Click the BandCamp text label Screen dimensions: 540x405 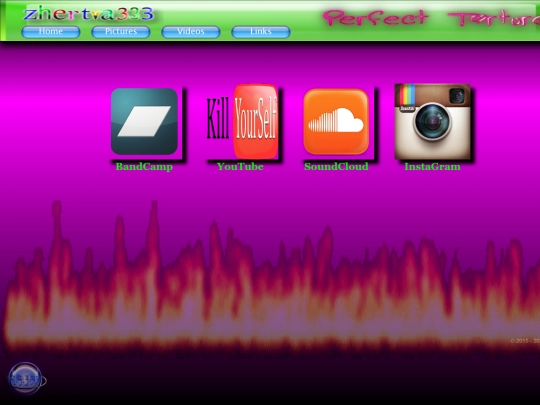point(144,167)
